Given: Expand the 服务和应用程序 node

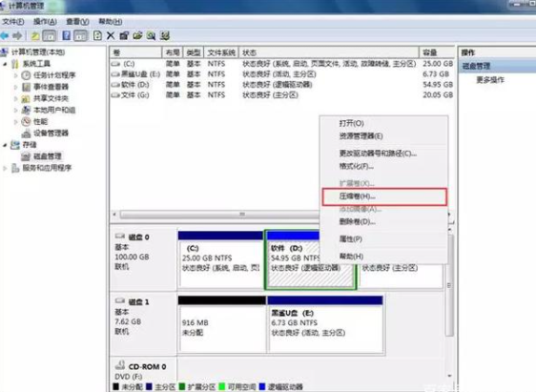Looking at the screenshot, I should click(x=5, y=168).
